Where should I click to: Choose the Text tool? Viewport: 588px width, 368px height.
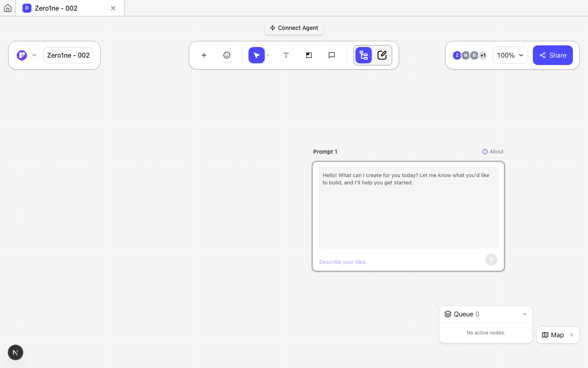[x=286, y=55]
